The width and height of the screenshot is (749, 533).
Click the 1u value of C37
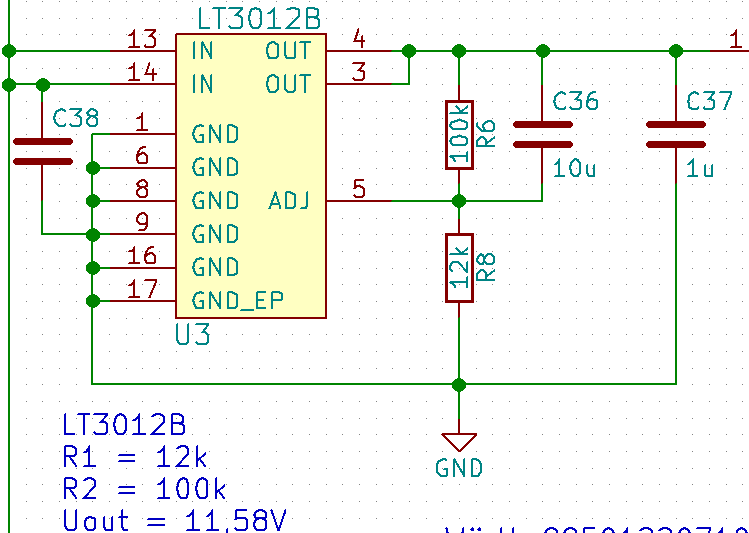point(700,169)
